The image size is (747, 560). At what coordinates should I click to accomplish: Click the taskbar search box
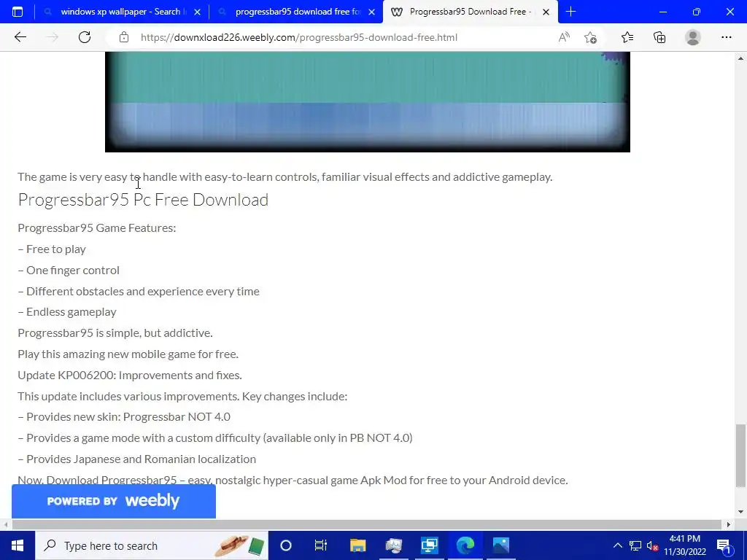152,545
